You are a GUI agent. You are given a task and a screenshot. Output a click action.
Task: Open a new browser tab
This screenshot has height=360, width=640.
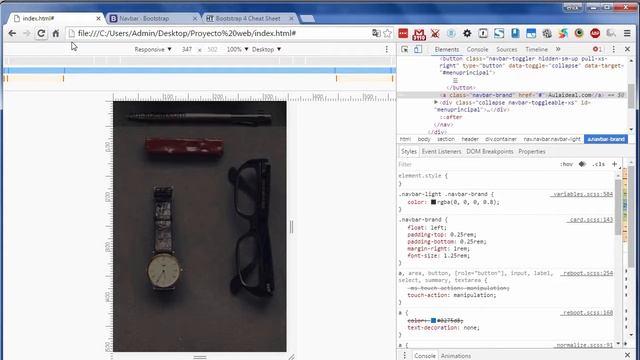(307, 18)
